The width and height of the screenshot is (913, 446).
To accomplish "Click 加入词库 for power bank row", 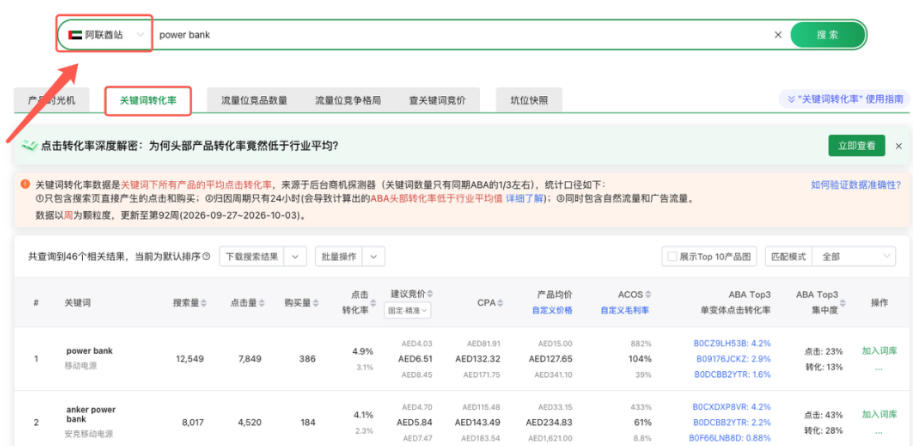I will coord(879,351).
